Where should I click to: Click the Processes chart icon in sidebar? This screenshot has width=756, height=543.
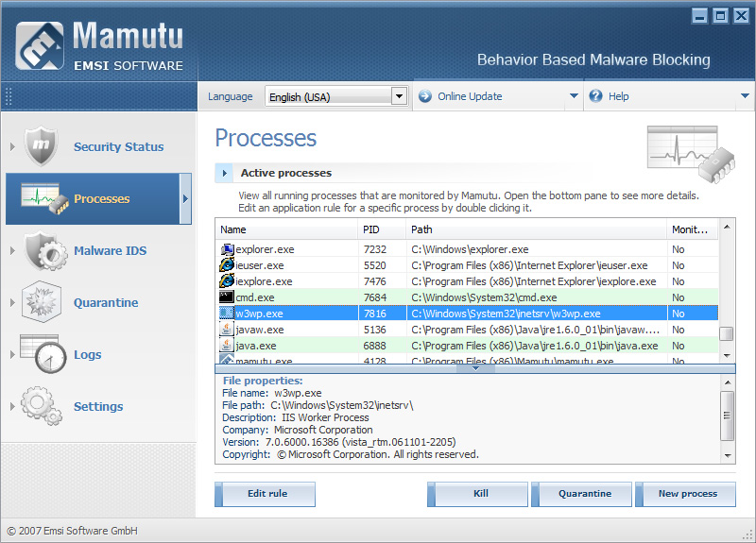pyautogui.click(x=45, y=198)
